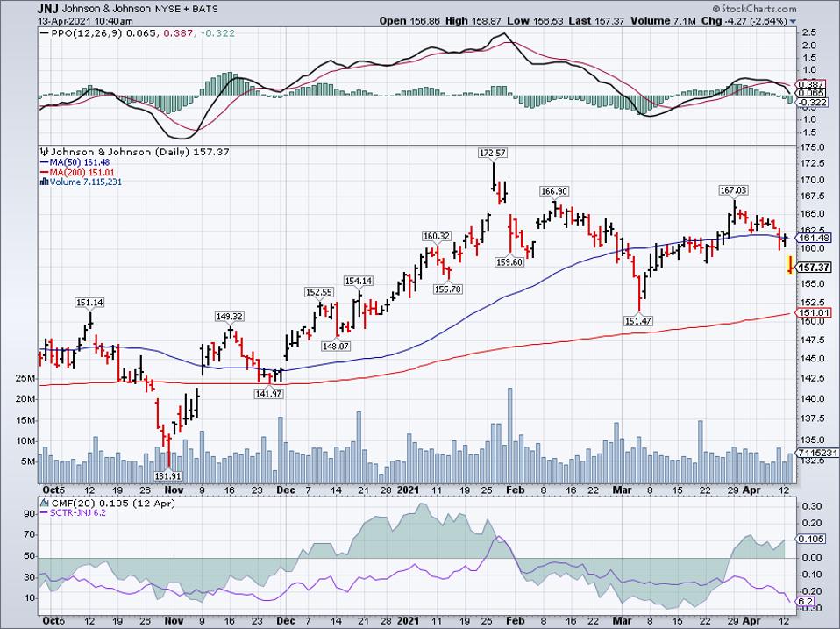Click the yellow-highlighted latest price candle
The image size is (840, 629).
(790, 265)
